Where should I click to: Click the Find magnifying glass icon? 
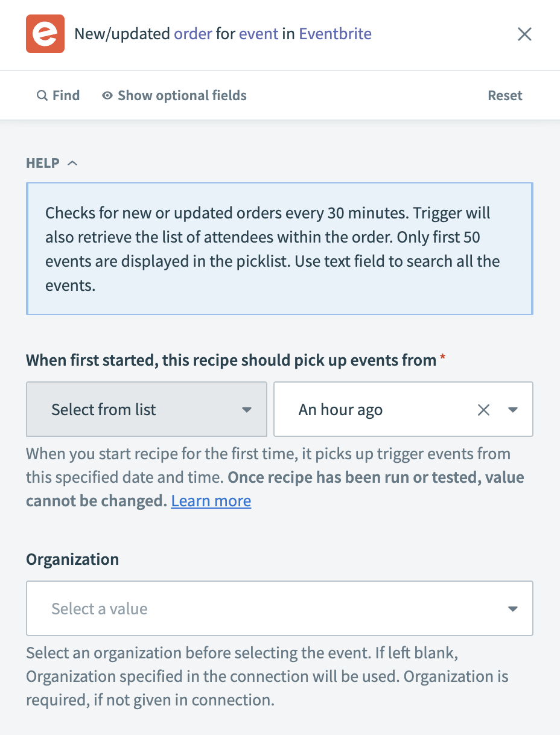(x=42, y=95)
